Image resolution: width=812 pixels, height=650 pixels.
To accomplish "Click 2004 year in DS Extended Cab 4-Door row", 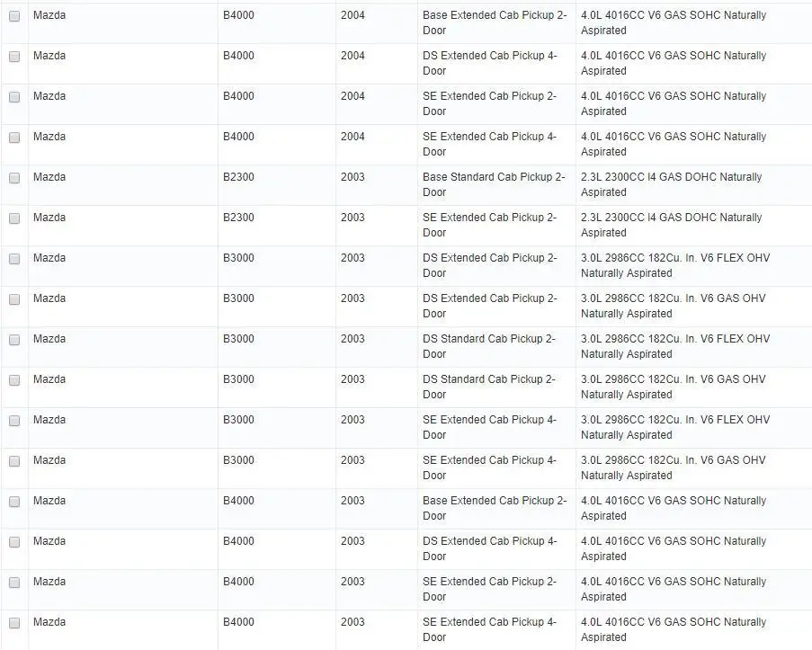I will click(x=352, y=56).
